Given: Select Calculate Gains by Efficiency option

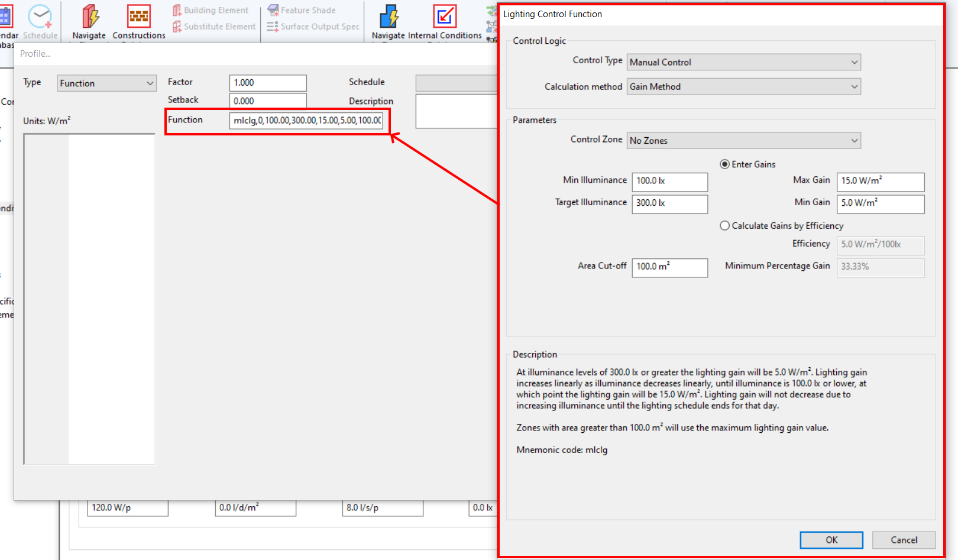Looking at the screenshot, I should click(724, 226).
